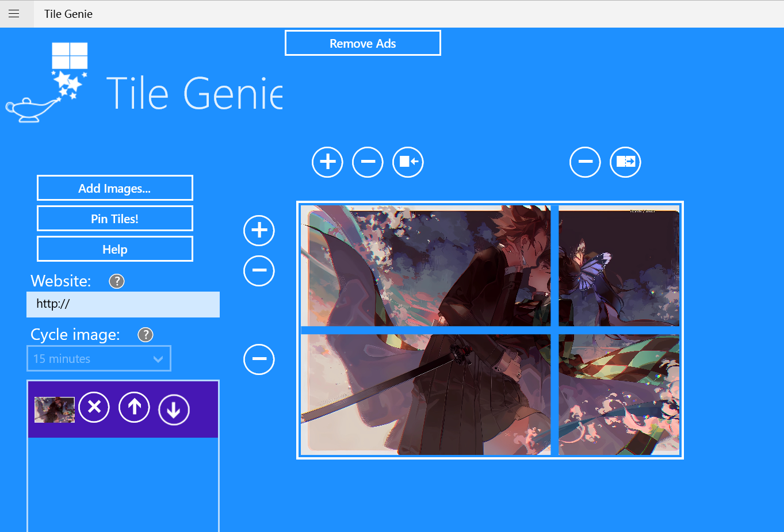Screen dimensions: 784x532
Task: Open the hamburger navigation menu
Action: point(14,14)
